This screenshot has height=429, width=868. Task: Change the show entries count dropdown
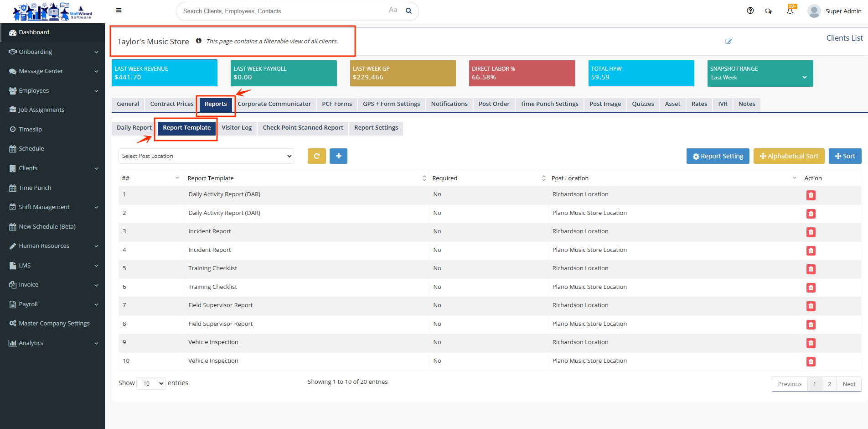[x=151, y=383]
